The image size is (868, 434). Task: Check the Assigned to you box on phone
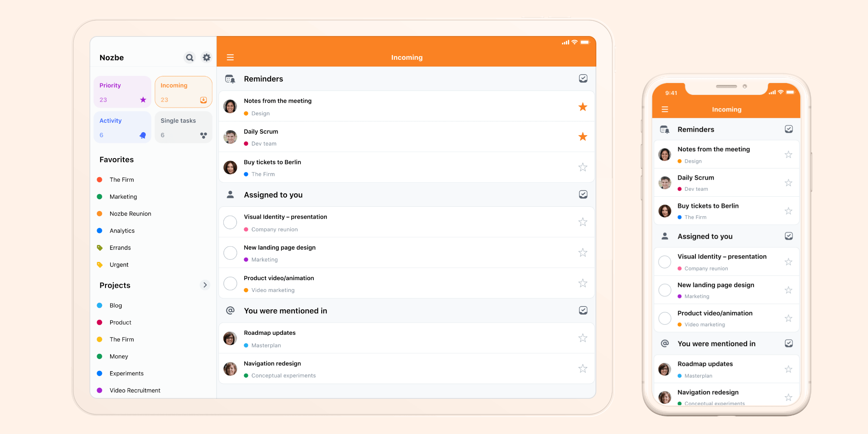[789, 236]
